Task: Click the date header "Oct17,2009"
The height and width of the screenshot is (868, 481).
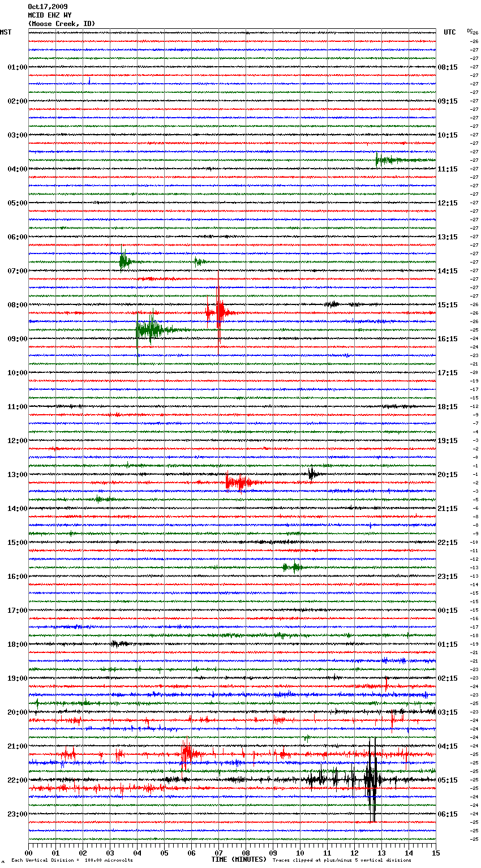Action: pyautogui.click(x=48, y=7)
